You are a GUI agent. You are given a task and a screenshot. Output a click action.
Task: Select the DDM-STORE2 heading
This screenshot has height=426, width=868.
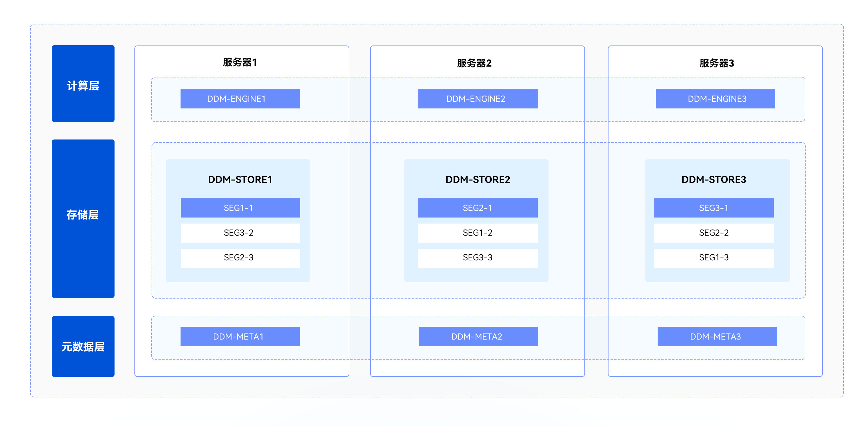[x=477, y=180]
